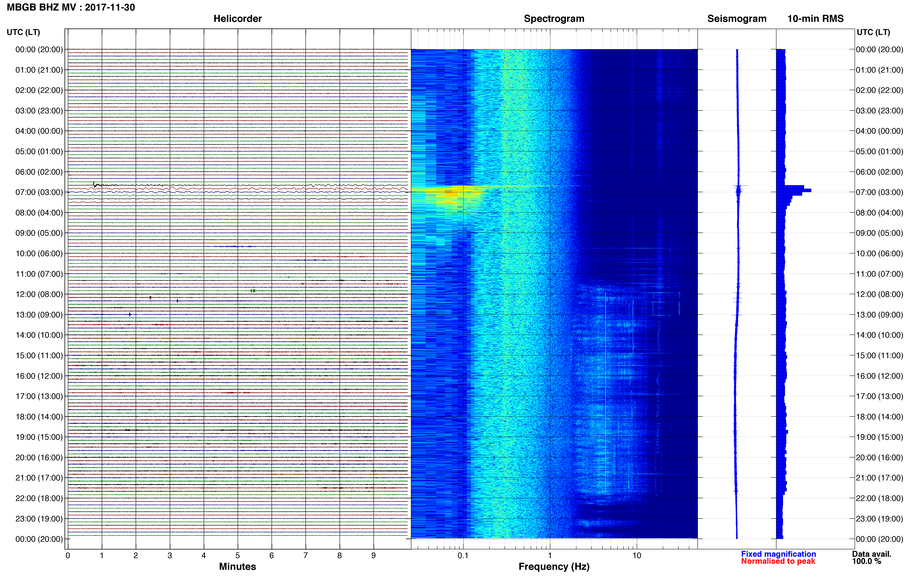Image resolution: width=924 pixels, height=578 pixels.
Task: Click the '0.1' frequency tick label
Action: click(463, 555)
